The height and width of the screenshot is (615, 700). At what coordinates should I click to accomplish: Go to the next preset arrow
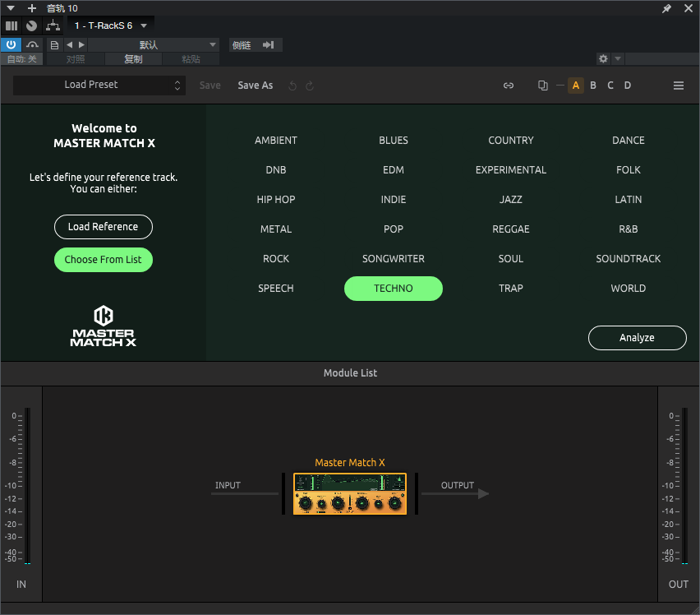[x=81, y=45]
